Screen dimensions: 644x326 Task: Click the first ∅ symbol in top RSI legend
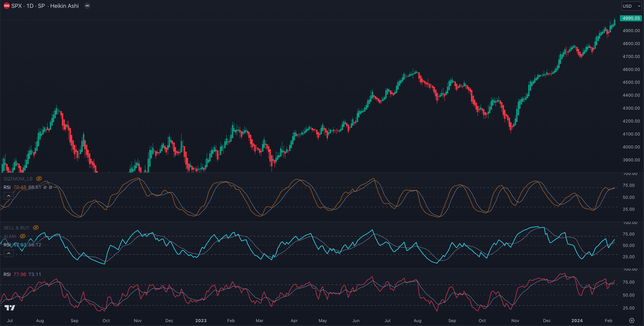pos(45,187)
